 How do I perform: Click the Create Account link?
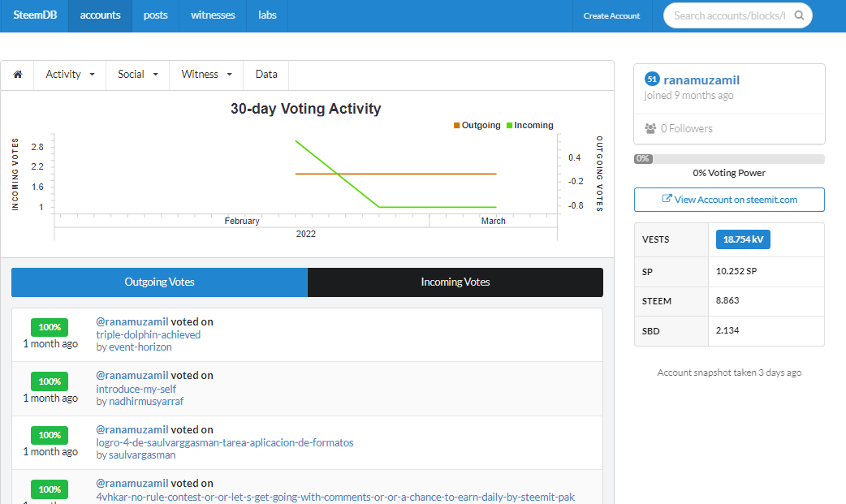pos(611,16)
